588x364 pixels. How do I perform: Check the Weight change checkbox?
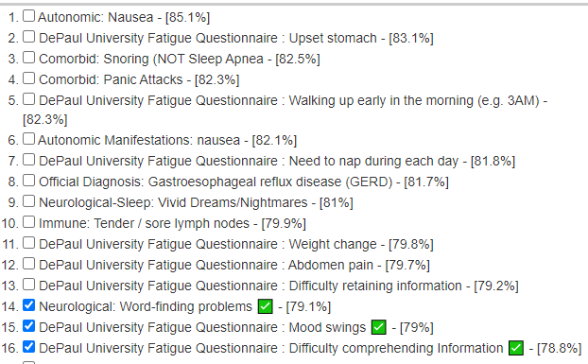(x=29, y=243)
